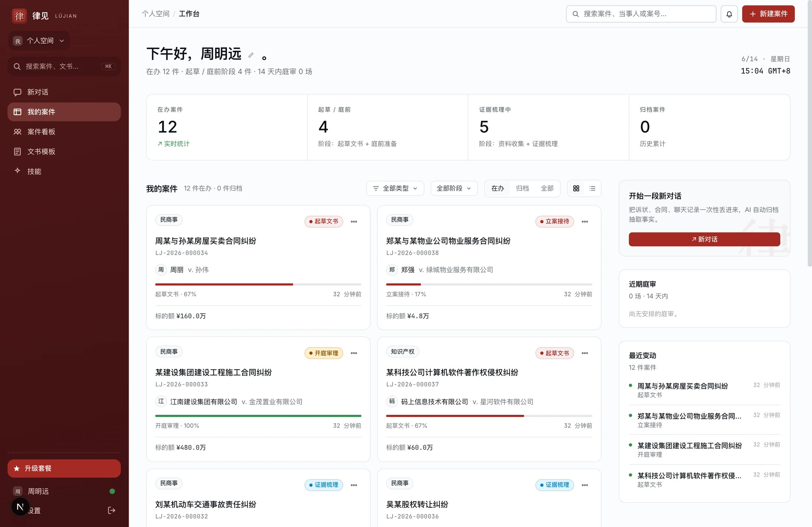Image resolution: width=812 pixels, height=527 pixels.
Task: Click the 证据梳理中 5 stat card
Action: pyautogui.click(x=548, y=127)
